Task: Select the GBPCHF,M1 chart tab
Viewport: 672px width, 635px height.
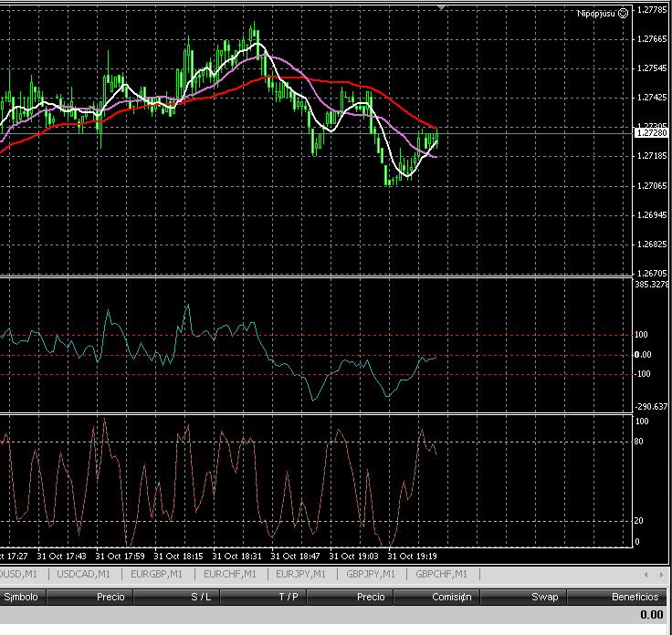Action: (x=441, y=574)
